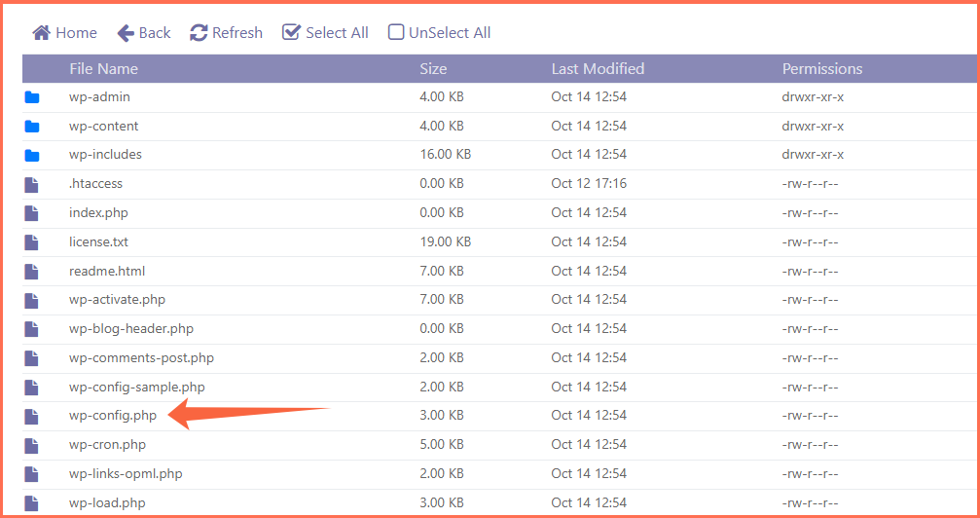Click the 19.00 KB size of license.txt
Screen dimensions: 980x518
[446, 242]
